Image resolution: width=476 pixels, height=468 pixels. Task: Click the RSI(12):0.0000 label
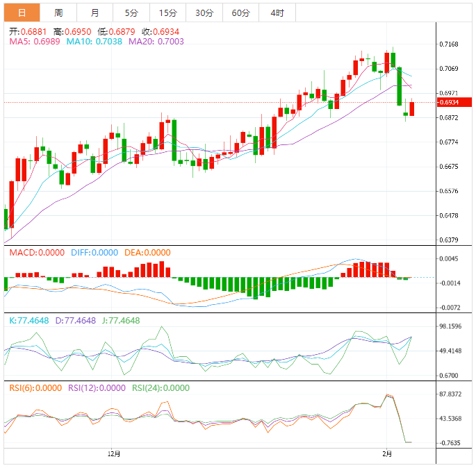pyautogui.click(x=97, y=388)
